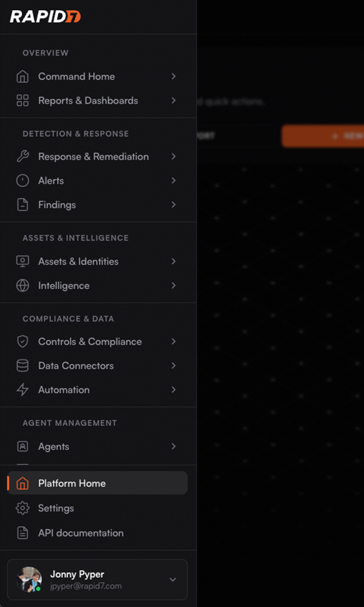Expand the Command Home chevron

[174, 76]
